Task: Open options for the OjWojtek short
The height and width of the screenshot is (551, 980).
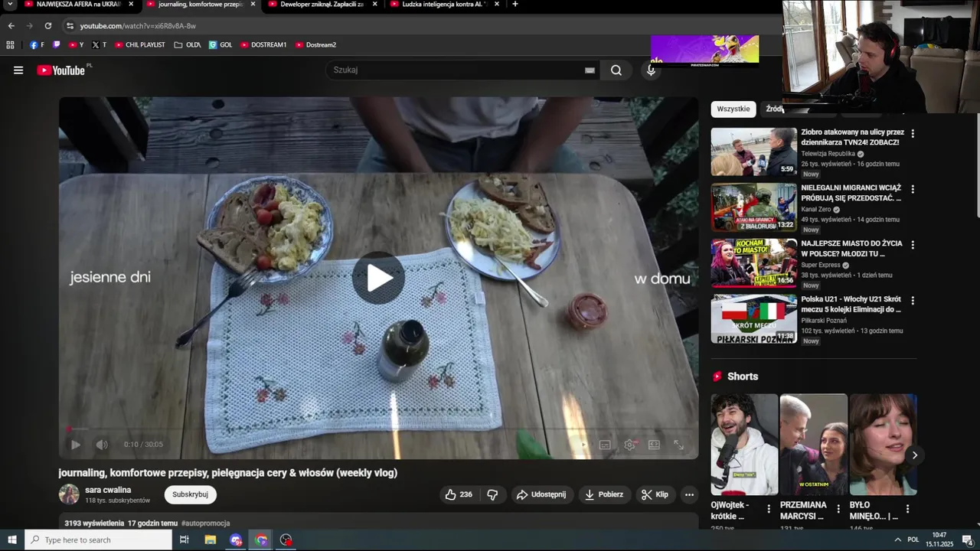Action: click(x=769, y=509)
